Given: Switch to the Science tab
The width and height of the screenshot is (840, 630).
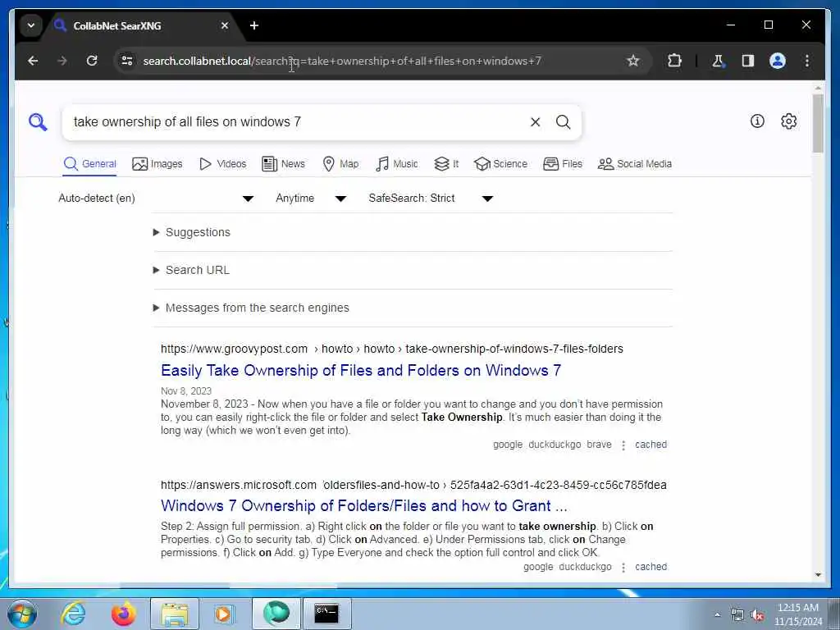Looking at the screenshot, I should pyautogui.click(x=500, y=164).
